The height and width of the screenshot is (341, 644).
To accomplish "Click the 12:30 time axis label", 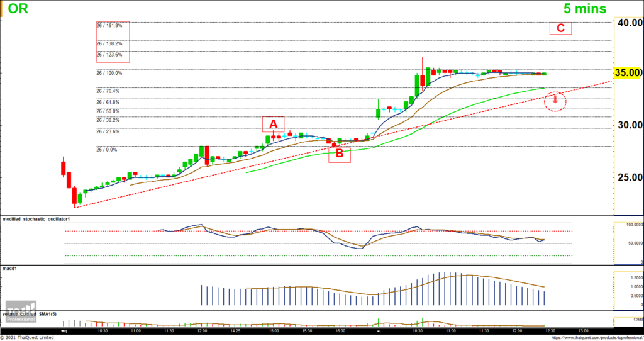I will point(549,330).
